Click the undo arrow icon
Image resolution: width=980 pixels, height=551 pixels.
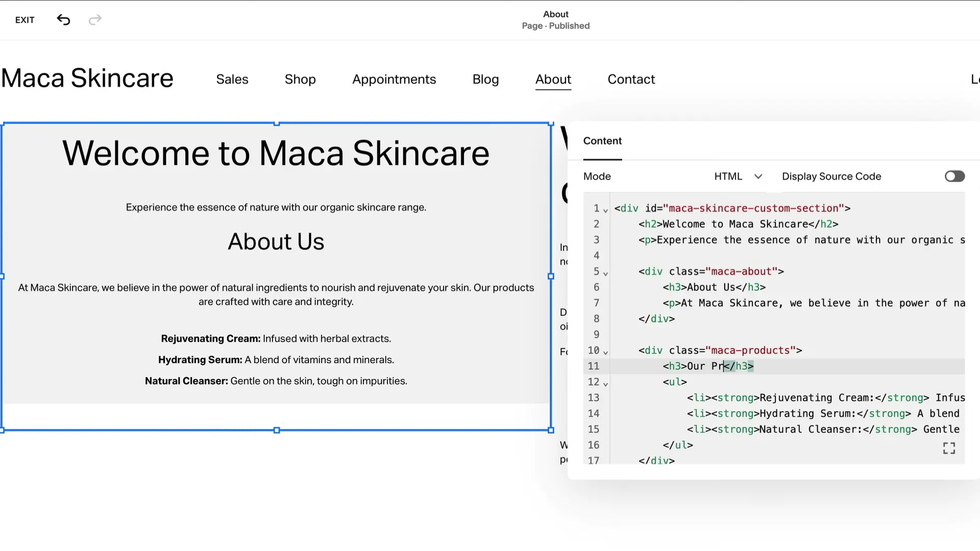63,19
